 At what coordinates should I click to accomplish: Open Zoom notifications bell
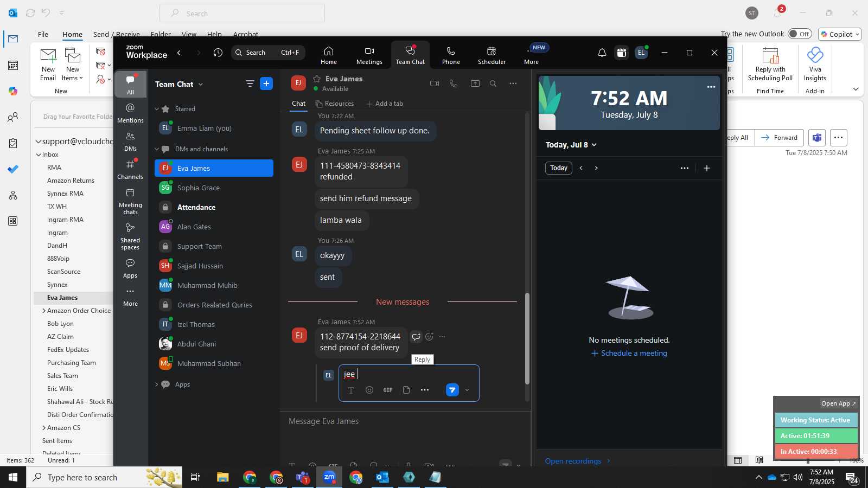[x=602, y=53]
